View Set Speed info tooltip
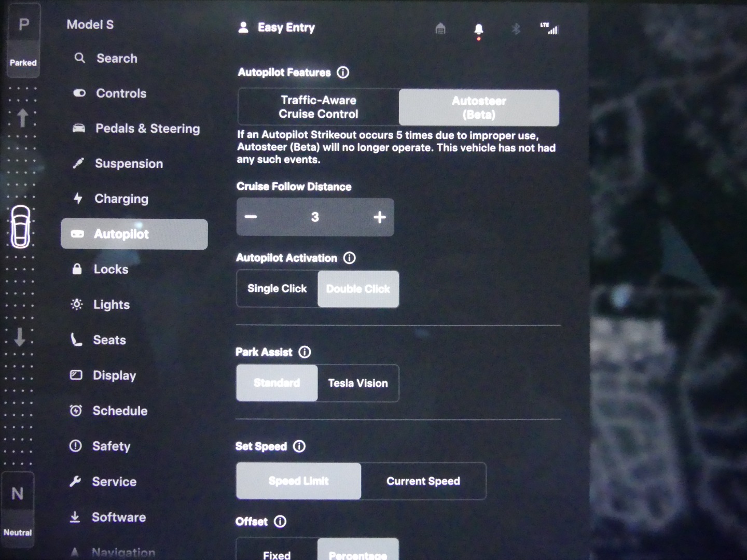This screenshot has width=747, height=560. pyautogui.click(x=299, y=446)
